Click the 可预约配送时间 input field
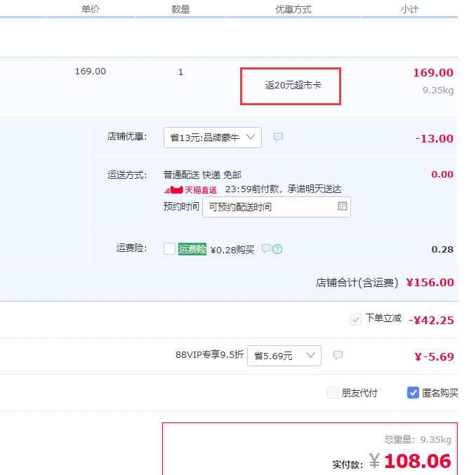The width and height of the screenshot is (476, 475). click(x=270, y=207)
